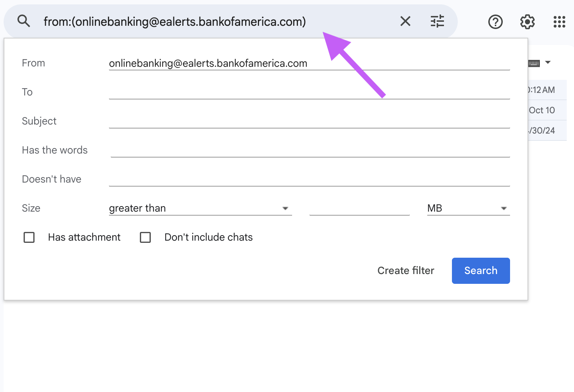574x392 pixels.
Task: Click into the Subject field
Action: (309, 121)
